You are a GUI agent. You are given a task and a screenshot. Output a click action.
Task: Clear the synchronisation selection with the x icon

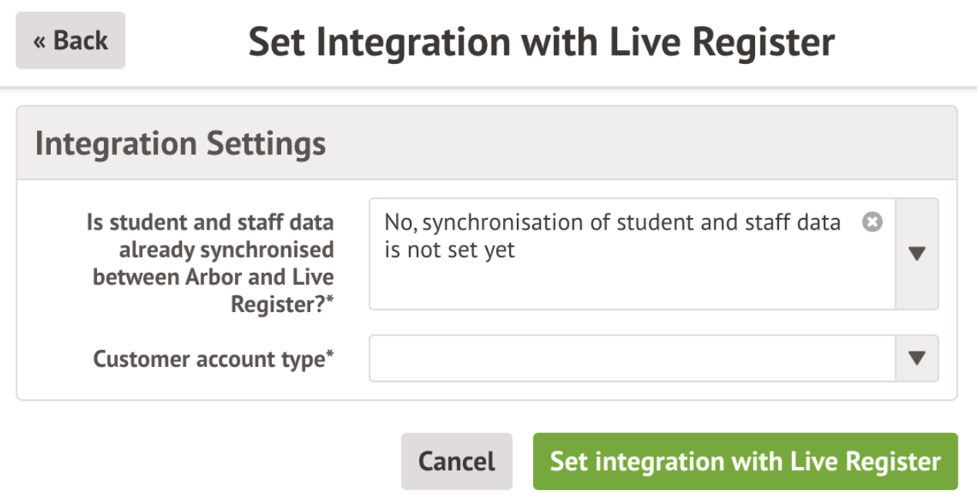pos(872,223)
